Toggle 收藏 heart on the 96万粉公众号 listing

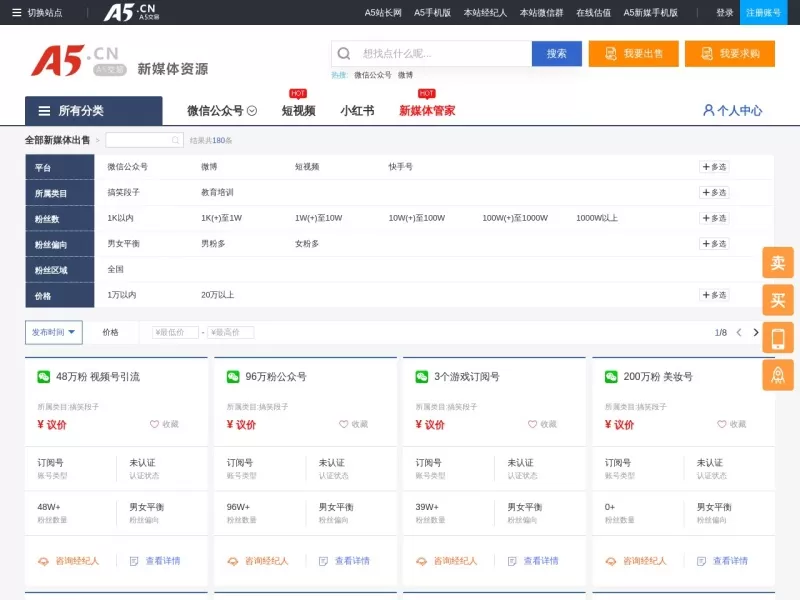pyautogui.click(x=341, y=424)
